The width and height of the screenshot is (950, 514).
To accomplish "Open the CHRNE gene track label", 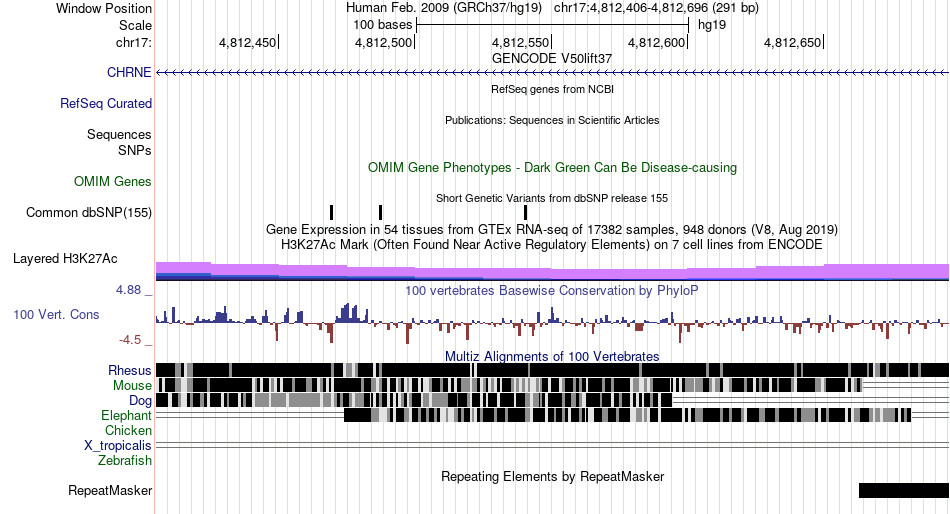I will (x=128, y=72).
